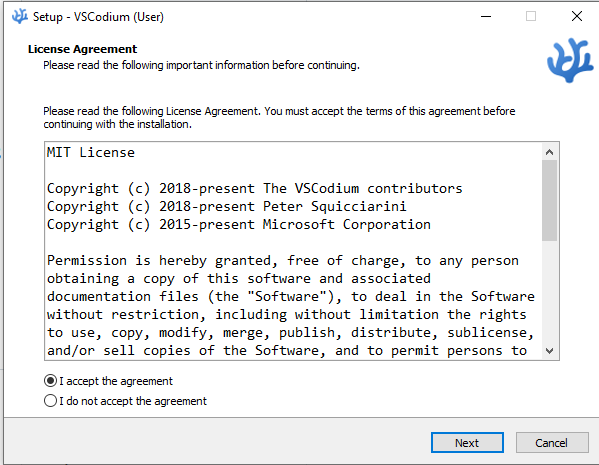Click the "Setup - VSCodium (User)" window title
Viewport: 599px width, 465px height.
pyautogui.click(x=98, y=17)
